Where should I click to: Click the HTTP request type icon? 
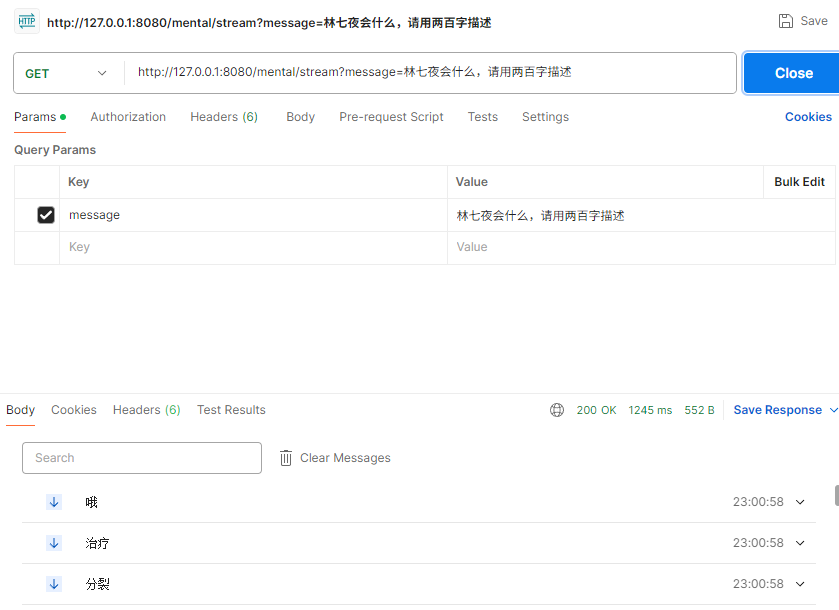27,22
